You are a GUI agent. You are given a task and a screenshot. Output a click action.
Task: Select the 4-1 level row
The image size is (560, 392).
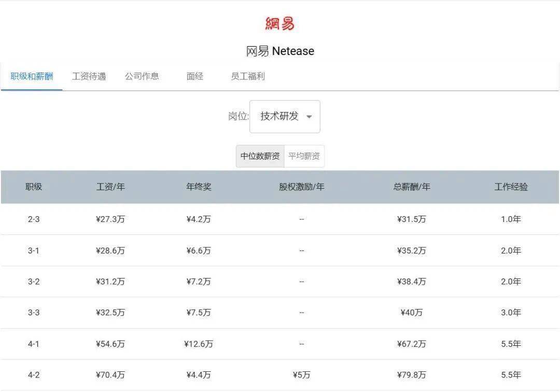coord(34,344)
